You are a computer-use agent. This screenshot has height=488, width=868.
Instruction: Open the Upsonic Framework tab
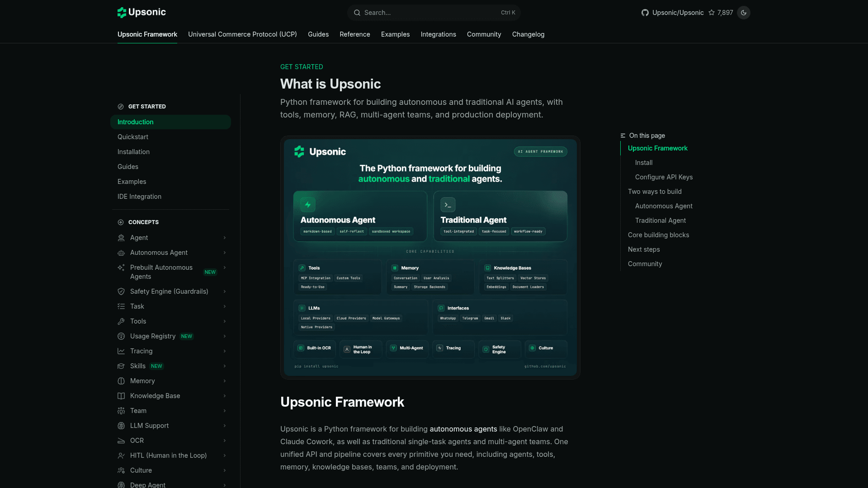(147, 34)
